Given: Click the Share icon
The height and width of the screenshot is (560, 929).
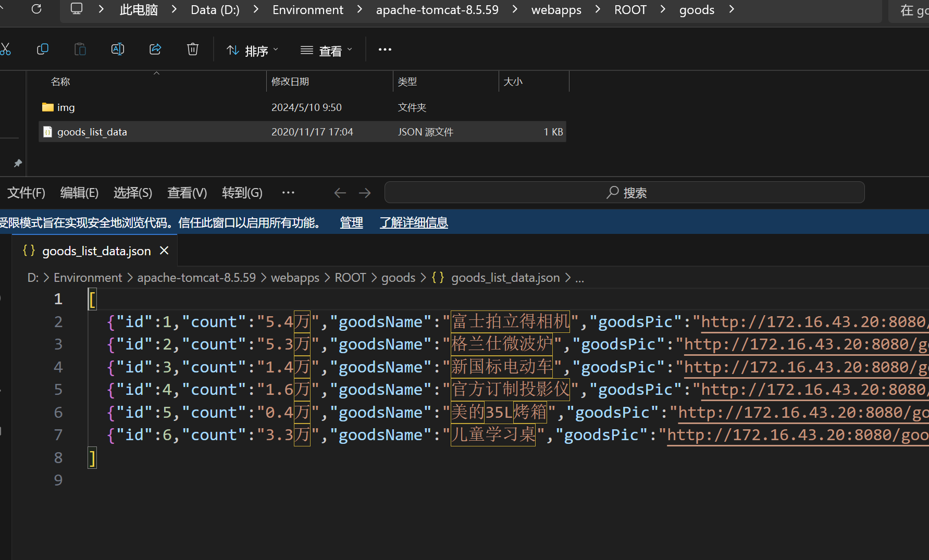Looking at the screenshot, I should click(155, 49).
